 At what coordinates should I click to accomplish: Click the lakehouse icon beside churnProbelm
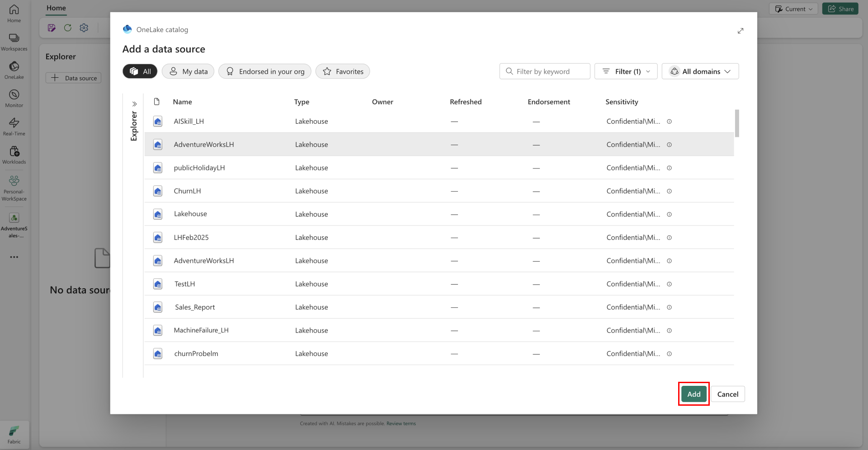(x=158, y=354)
